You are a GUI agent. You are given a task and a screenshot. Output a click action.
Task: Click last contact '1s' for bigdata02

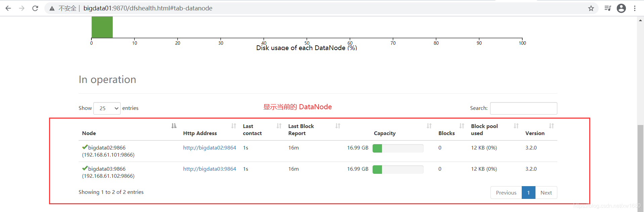246,148
